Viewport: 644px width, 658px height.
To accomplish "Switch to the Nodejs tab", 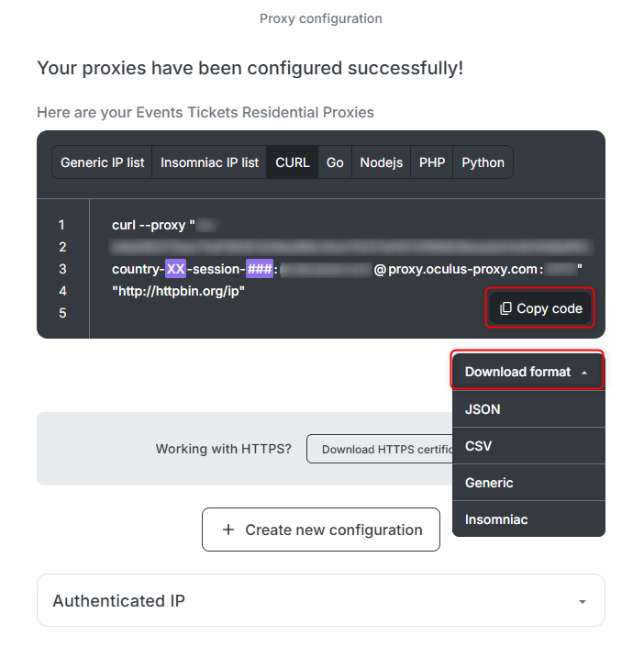I will [381, 162].
